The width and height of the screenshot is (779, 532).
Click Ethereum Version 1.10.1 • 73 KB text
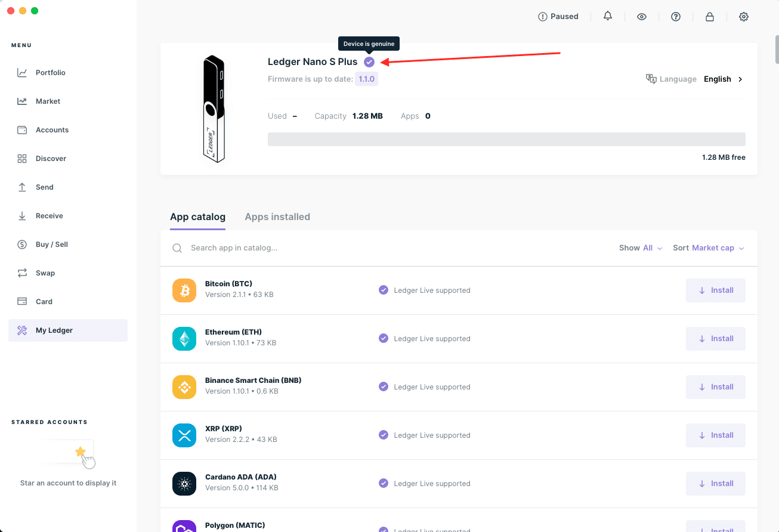240,343
